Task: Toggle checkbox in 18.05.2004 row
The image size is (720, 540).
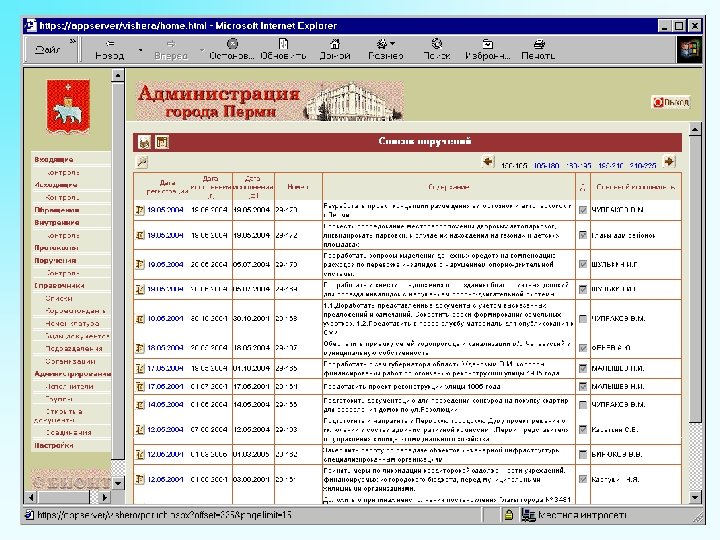Action: (583, 348)
